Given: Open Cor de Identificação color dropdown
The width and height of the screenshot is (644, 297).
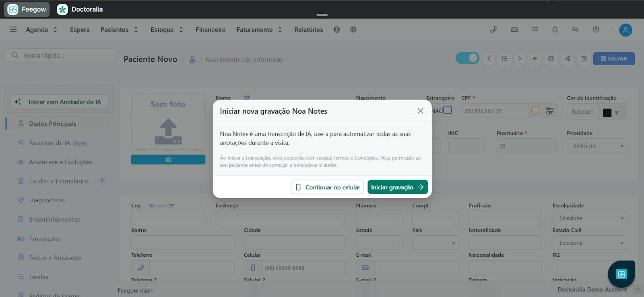Looking at the screenshot, I should coord(612,112).
